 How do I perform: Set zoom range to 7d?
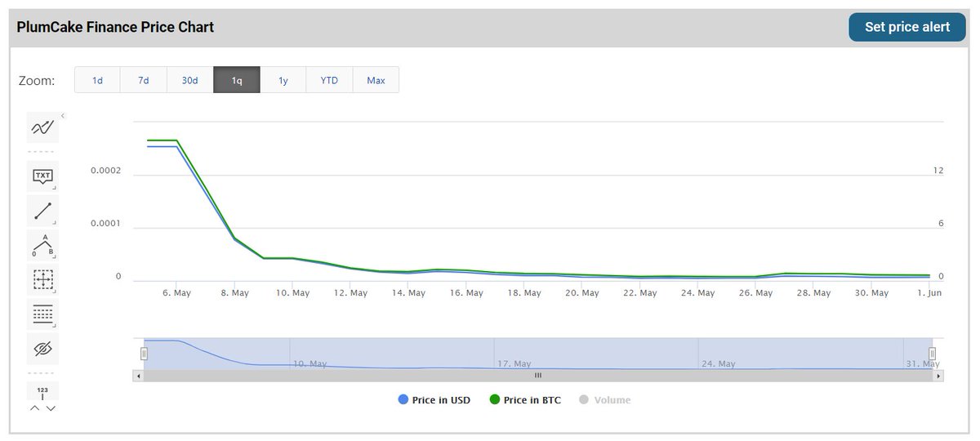(x=143, y=80)
